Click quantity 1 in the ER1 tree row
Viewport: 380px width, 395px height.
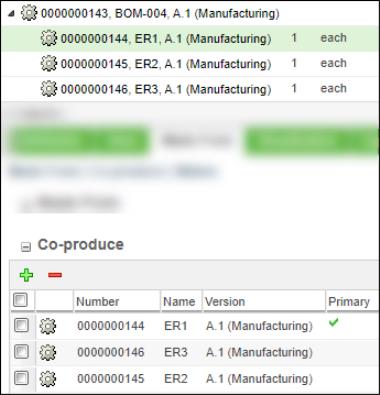[x=294, y=38]
